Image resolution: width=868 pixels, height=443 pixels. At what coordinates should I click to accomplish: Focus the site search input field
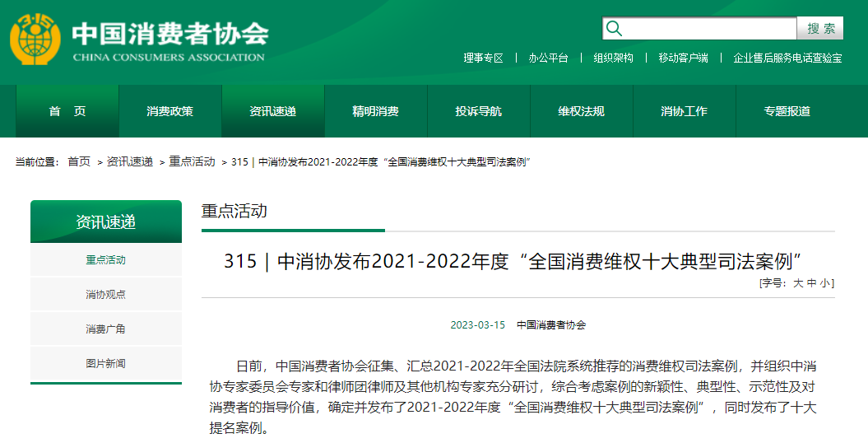click(699, 28)
